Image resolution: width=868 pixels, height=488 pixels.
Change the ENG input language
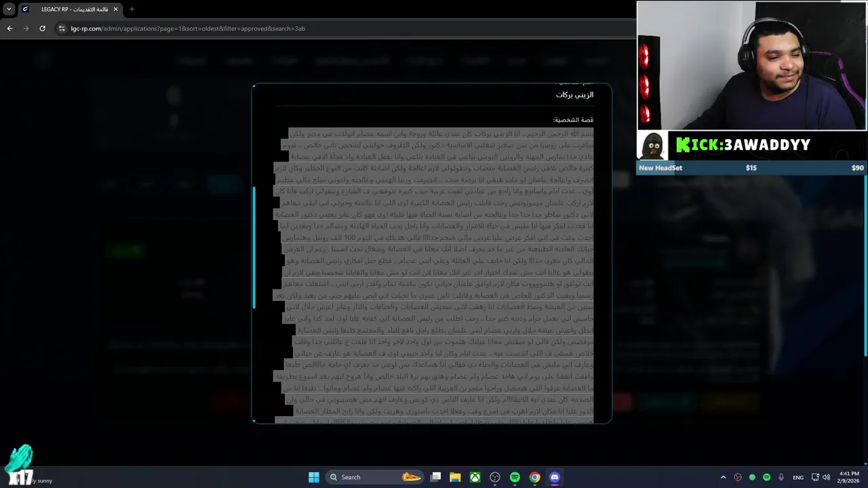pos(798,477)
